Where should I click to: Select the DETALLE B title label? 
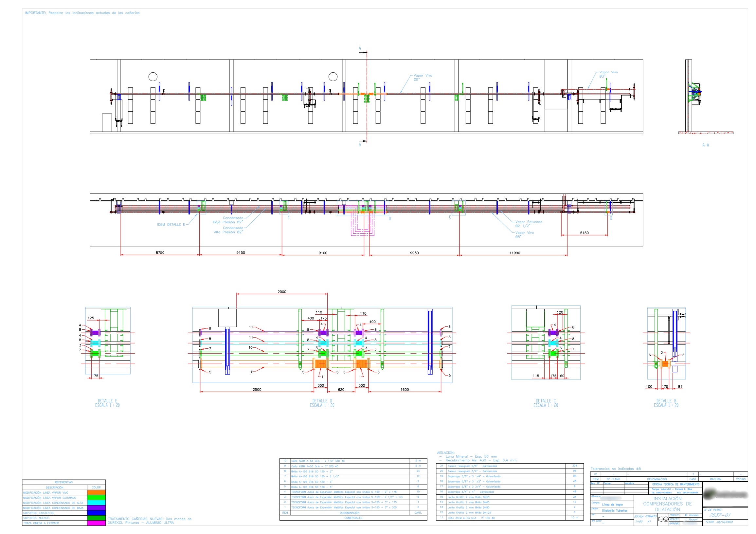click(666, 401)
